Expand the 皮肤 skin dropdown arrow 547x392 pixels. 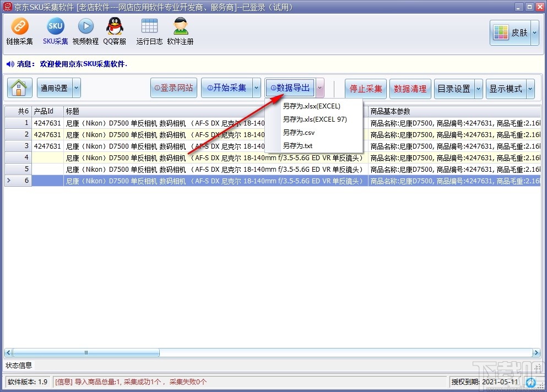[535, 33]
